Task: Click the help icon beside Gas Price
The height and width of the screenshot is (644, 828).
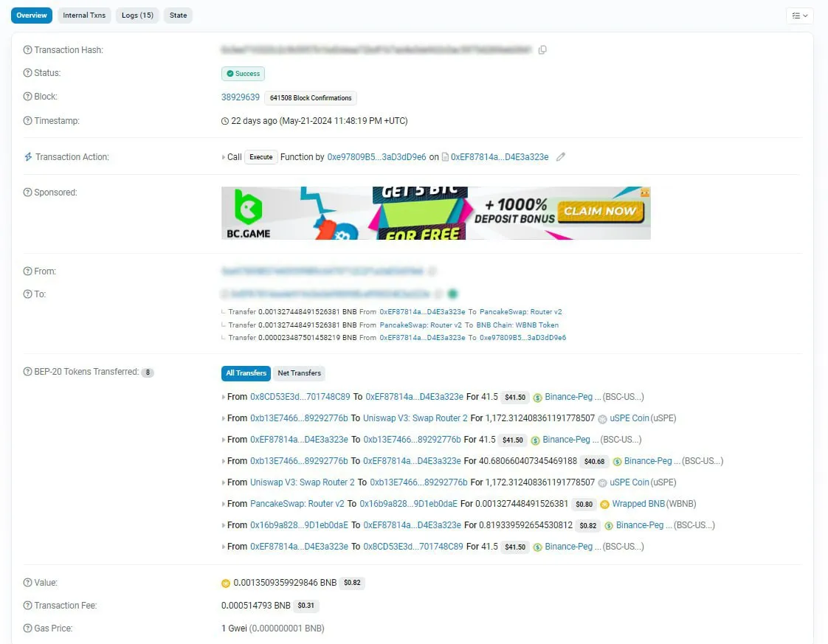Action: tap(27, 629)
